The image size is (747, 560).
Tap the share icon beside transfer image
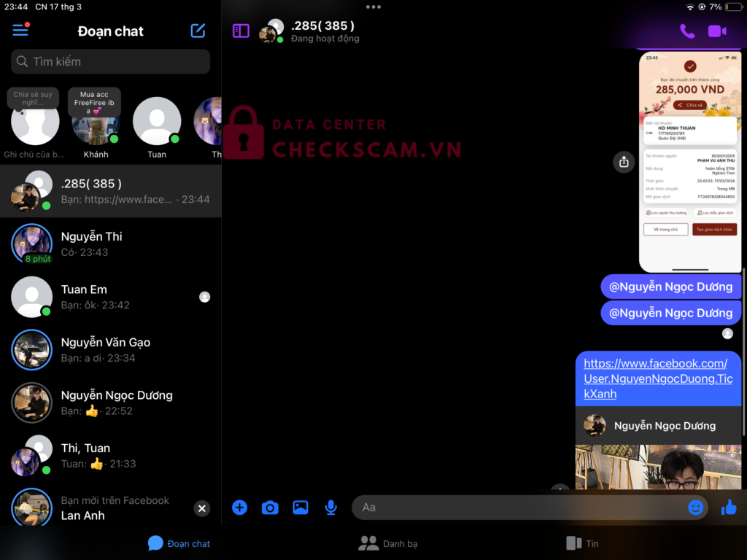pyautogui.click(x=624, y=162)
